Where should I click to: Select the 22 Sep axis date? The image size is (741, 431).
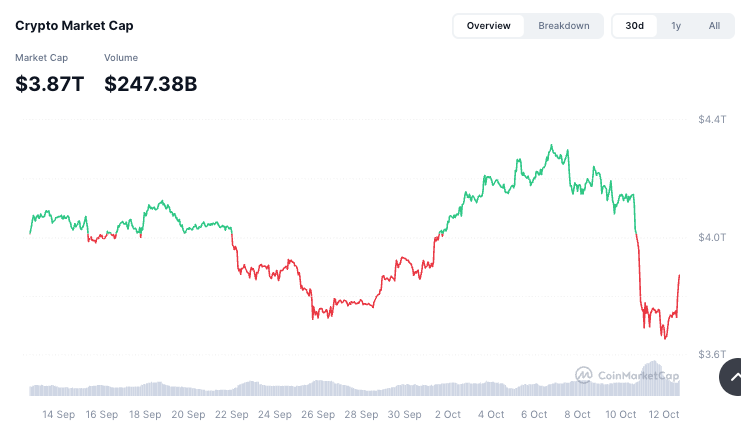(x=232, y=414)
